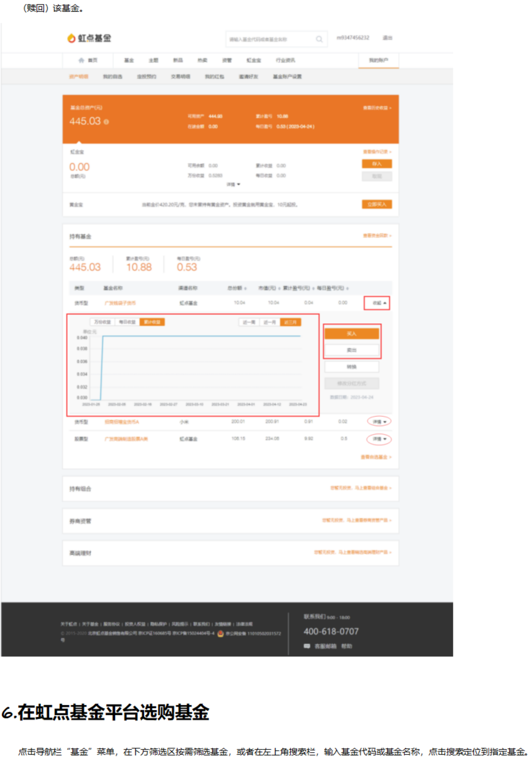This screenshot has width=532, height=759.
Task: Open the 广发钱袋子货币 fund link
Action: pyautogui.click(x=120, y=303)
